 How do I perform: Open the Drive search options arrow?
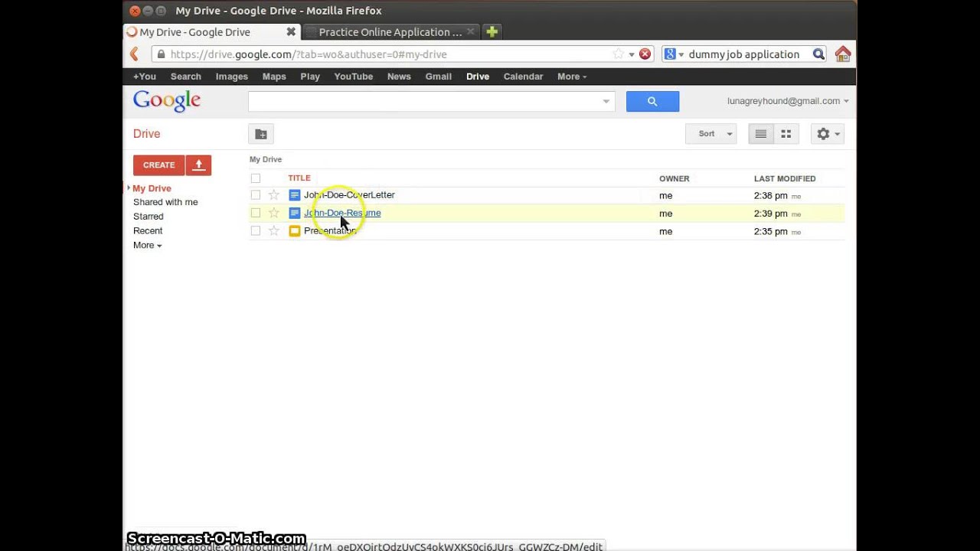606,101
